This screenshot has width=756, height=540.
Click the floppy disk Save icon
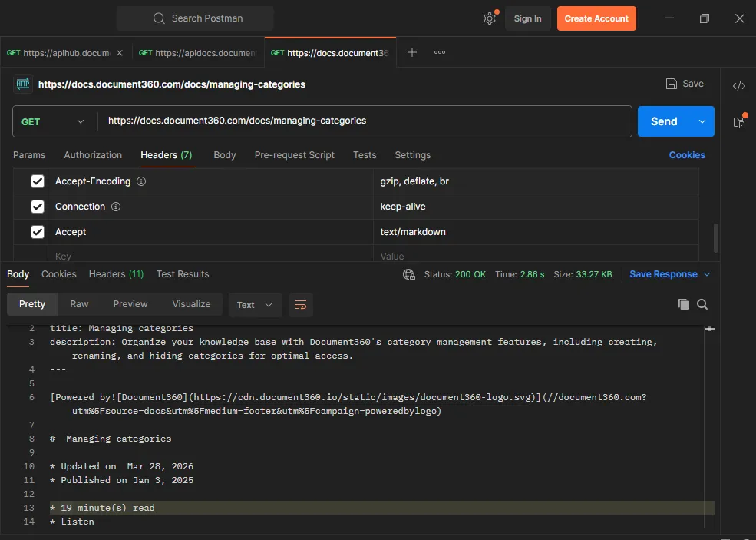[x=671, y=84]
